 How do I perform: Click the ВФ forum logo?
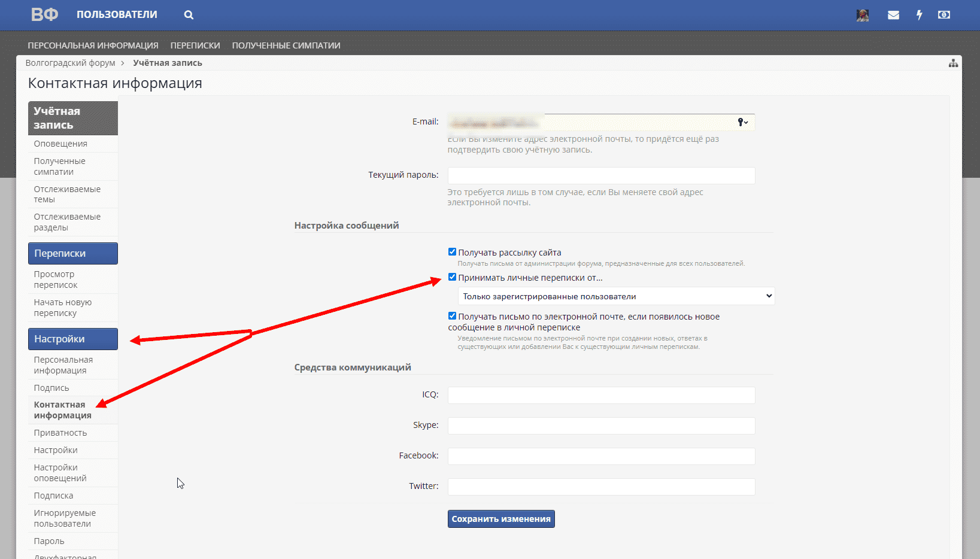point(44,14)
